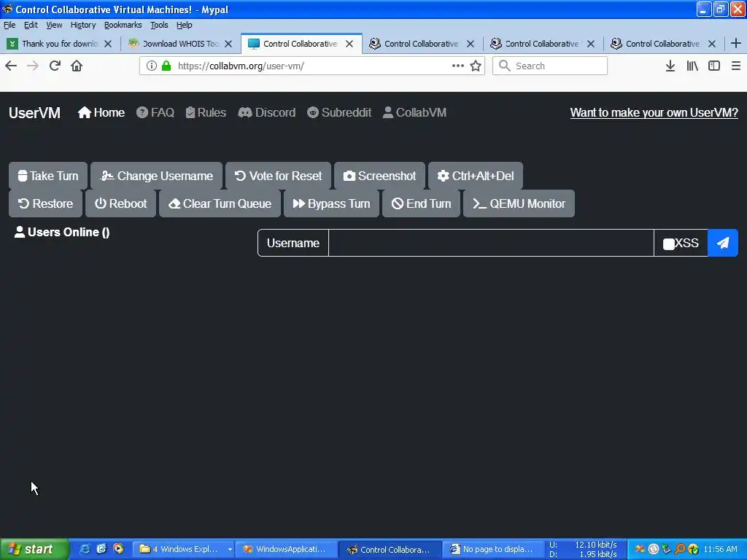The image size is (747, 560).
Task: Click 'Want to make your own UserVM?' link
Action: (x=654, y=112)
